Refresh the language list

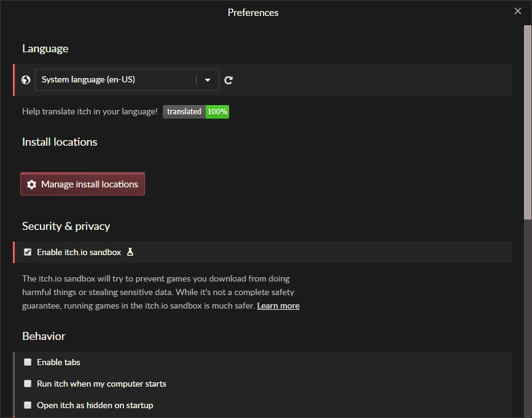[x=228, y=79]
